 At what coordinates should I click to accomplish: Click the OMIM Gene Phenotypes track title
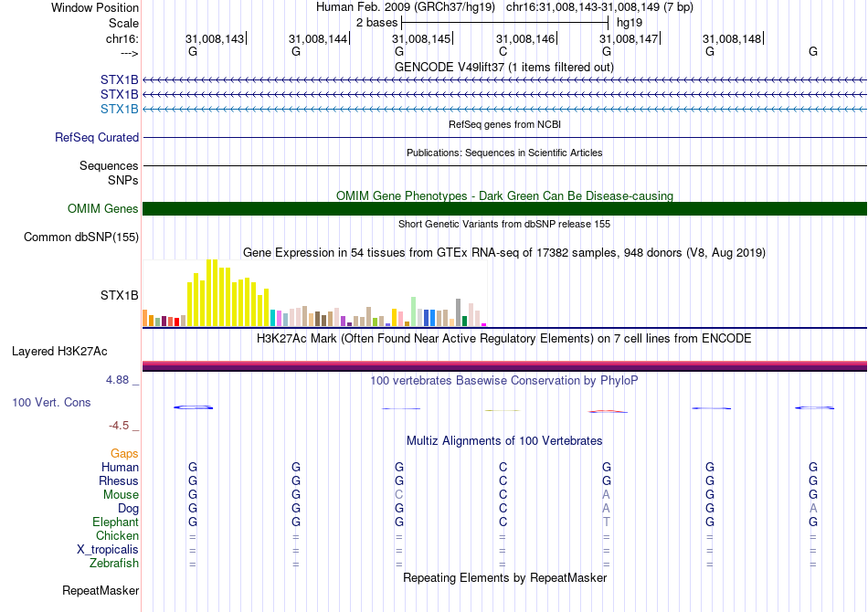click(x=505, y=195)
